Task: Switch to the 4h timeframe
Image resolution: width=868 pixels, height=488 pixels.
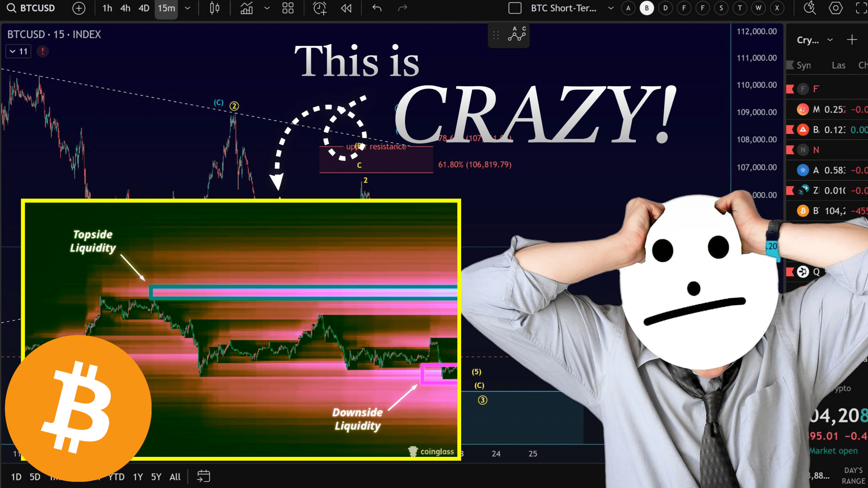Action: 125,8
